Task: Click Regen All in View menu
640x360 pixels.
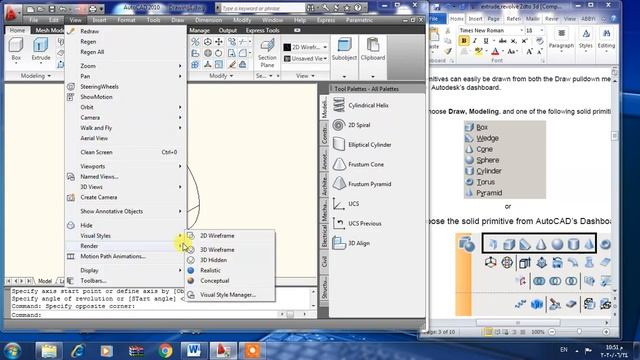Action: coord(126,52)
